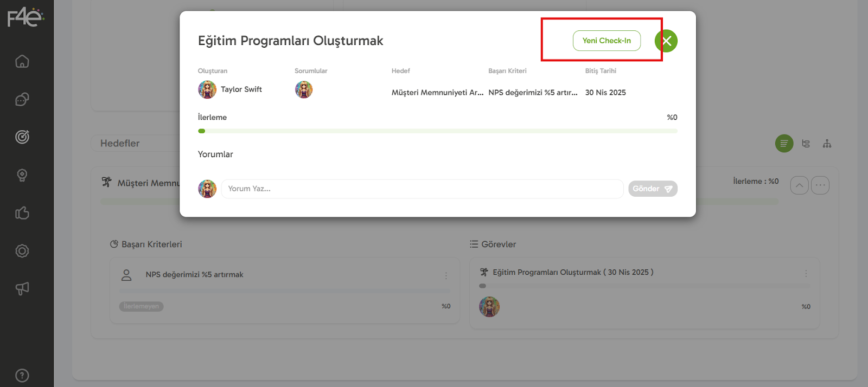868x387 pixels.
Task: Click the Sorumlular avatar in dialog
Action: (304, 89)
